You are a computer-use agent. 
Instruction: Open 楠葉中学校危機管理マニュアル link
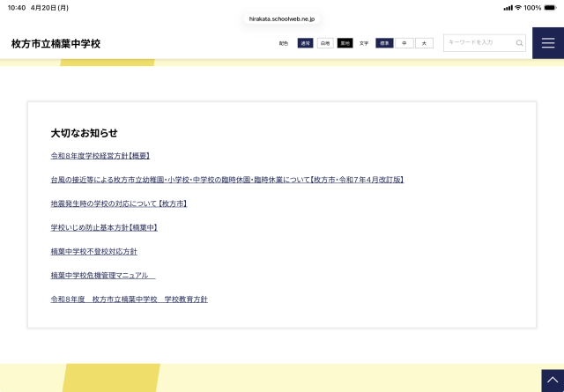tap(102, 276)
